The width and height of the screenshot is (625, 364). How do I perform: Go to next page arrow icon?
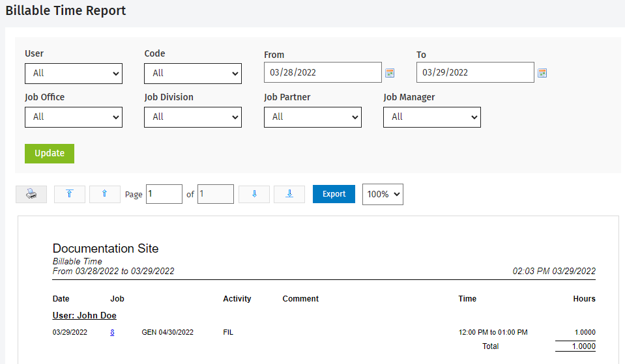(254, 194)
